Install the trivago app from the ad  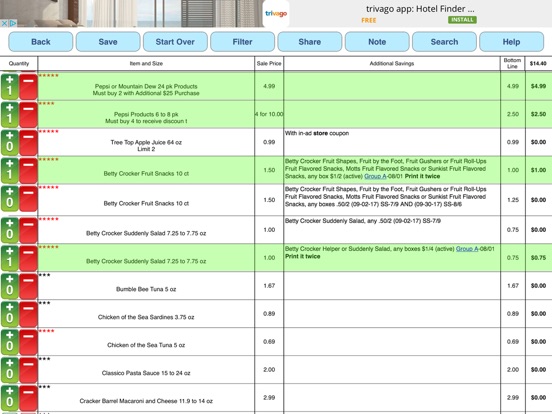[x=462, y=20]
